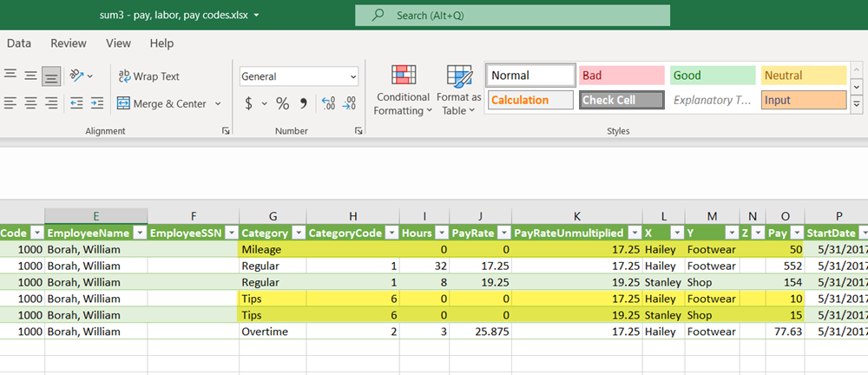868x375 pixels.
Task: Set vertical alignment to Top Align
Action: 10,76
